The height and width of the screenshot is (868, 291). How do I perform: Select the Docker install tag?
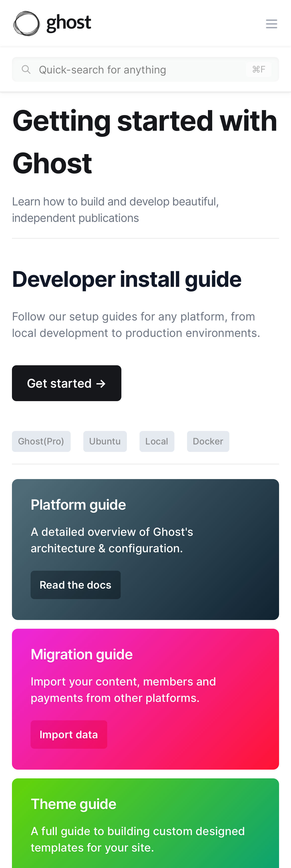[x=208, y=441]
